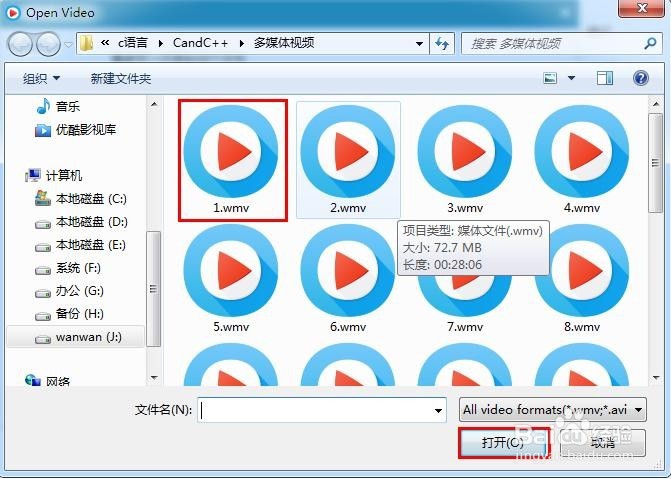Click the search magnifier icon
This screenshot has height=479, width=671.
650,43
